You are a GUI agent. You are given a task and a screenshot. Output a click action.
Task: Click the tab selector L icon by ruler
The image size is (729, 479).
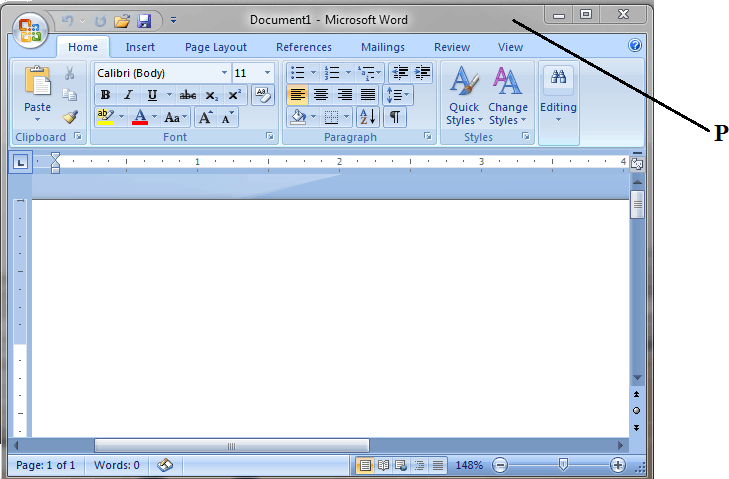point(20,162)
